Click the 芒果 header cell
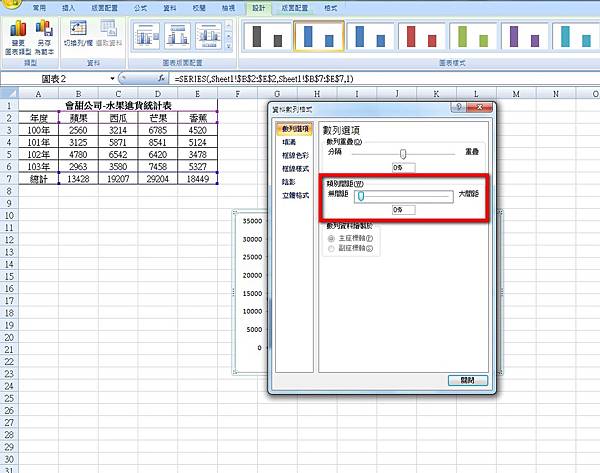The height and width of the screenshot is (473, 600). click(x=158, y=118)
